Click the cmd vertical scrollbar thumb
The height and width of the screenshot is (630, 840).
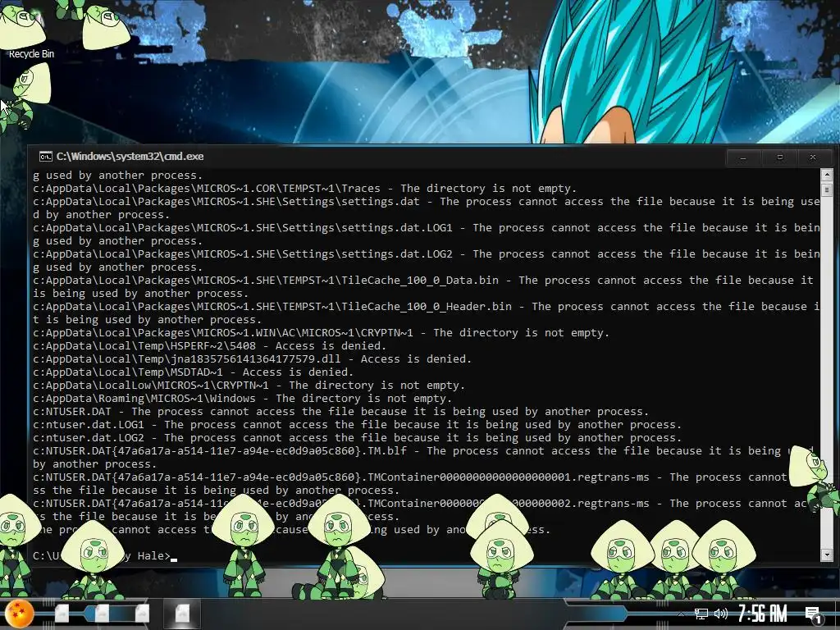click(826, 189)
